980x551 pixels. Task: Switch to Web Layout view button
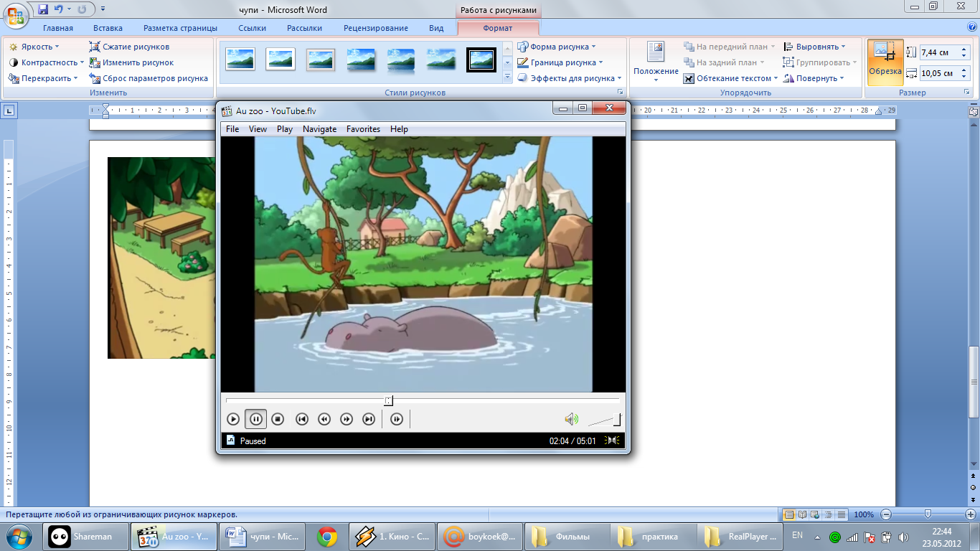[x=816, y=514]
